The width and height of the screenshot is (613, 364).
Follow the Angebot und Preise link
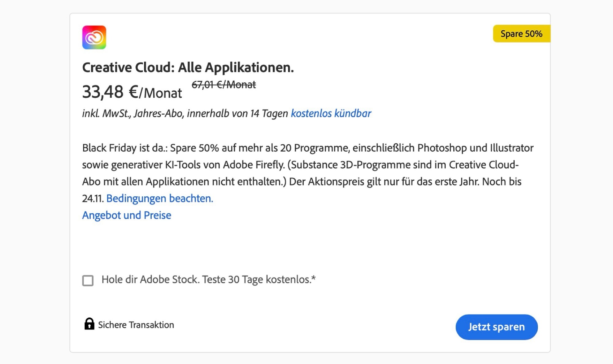click(126, 216)
